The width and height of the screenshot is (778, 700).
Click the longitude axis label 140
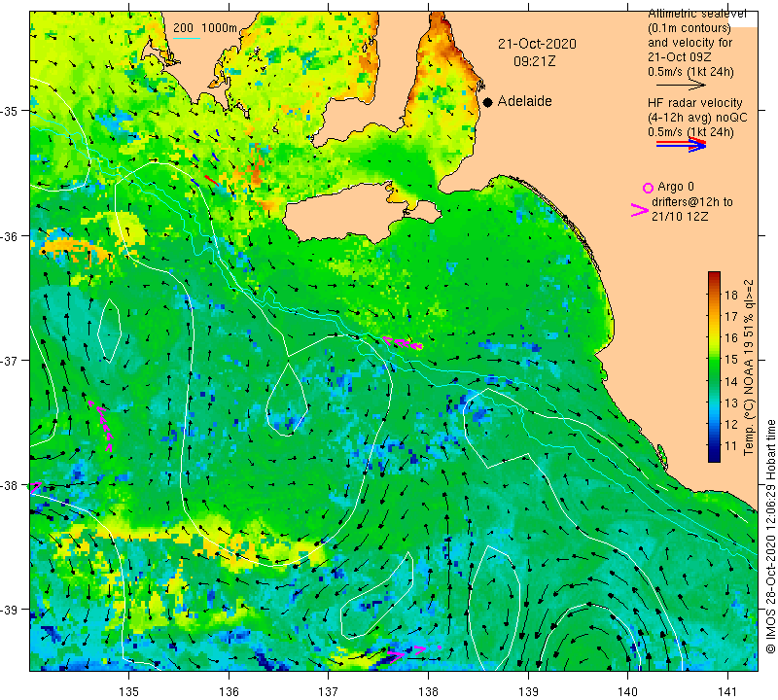point(627,691)
